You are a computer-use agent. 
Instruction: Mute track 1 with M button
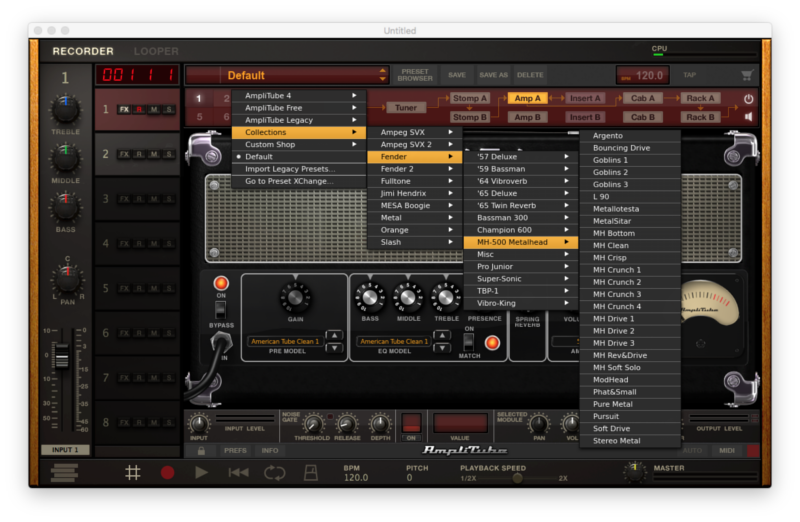click(154, 110)
